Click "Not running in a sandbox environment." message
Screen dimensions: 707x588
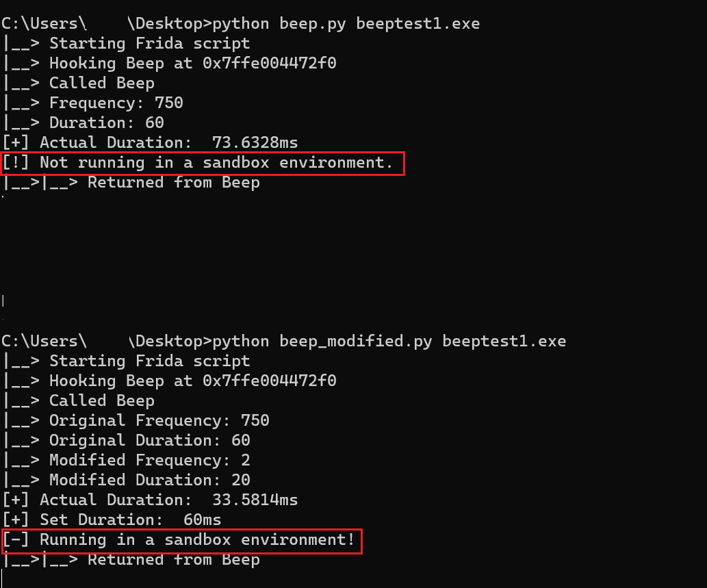[216, 163]
